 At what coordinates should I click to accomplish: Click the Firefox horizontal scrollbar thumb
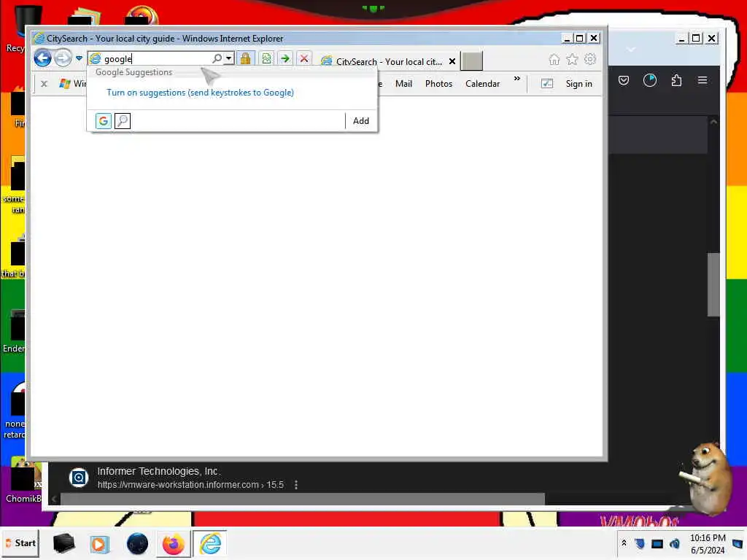pyautogui.click(x=303, y=499)
